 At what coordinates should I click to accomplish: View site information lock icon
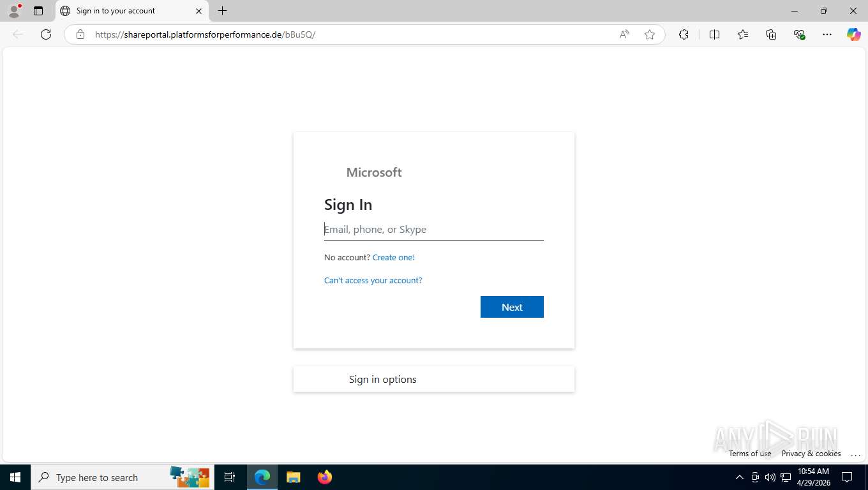click(x=80, y=34)
